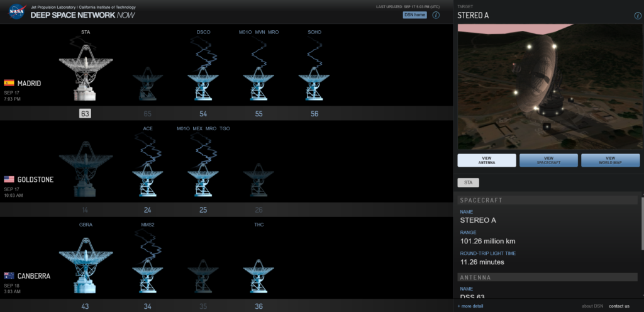This screenshot has height=312, width=644.
Task: Click the SOHO spacecraft label
Action: (x=314, y=32)
